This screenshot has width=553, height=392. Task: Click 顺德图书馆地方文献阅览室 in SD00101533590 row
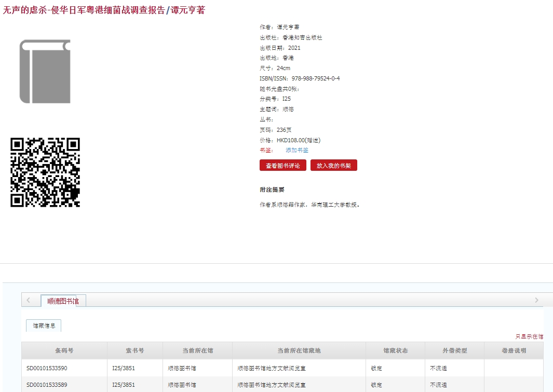click(x=271, y=368)
